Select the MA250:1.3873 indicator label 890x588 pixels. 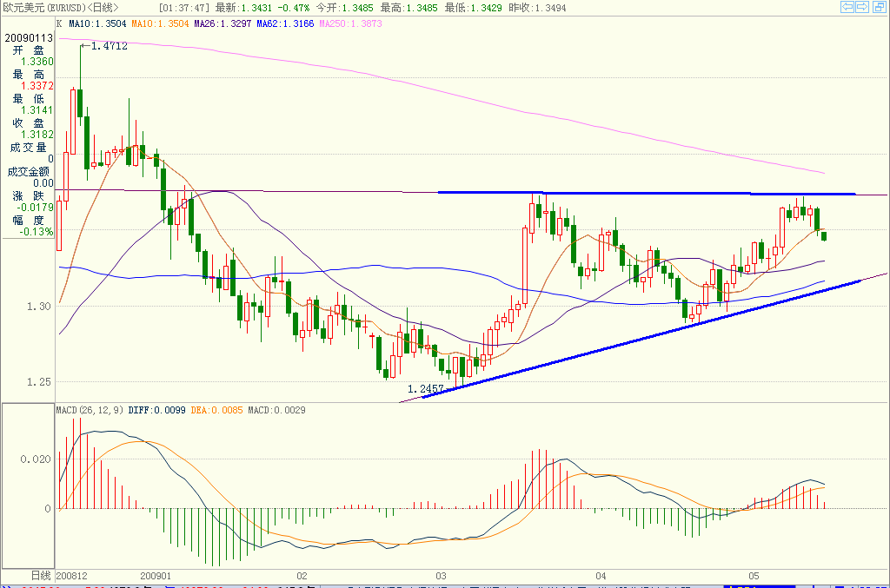point(350,23)
